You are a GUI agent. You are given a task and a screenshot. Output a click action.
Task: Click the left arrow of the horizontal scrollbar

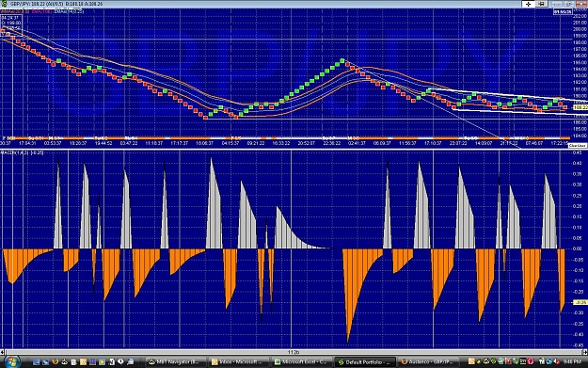coord(2,352)
